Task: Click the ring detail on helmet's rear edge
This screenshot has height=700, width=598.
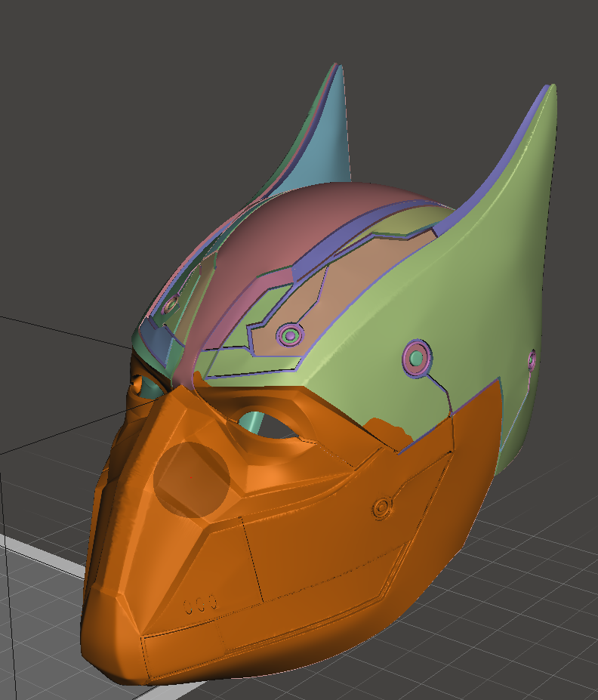Action: click(532, 361)
